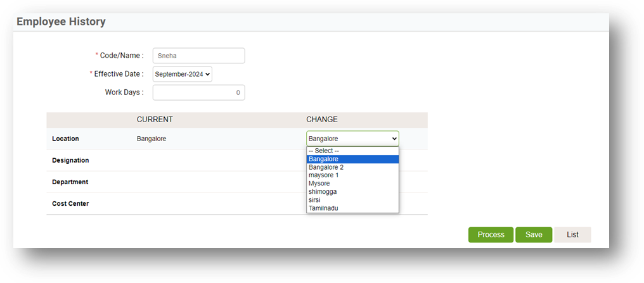644x283 pixels.
Task: Choose the '-- Select --' option in the list
Action: (352, 151)
